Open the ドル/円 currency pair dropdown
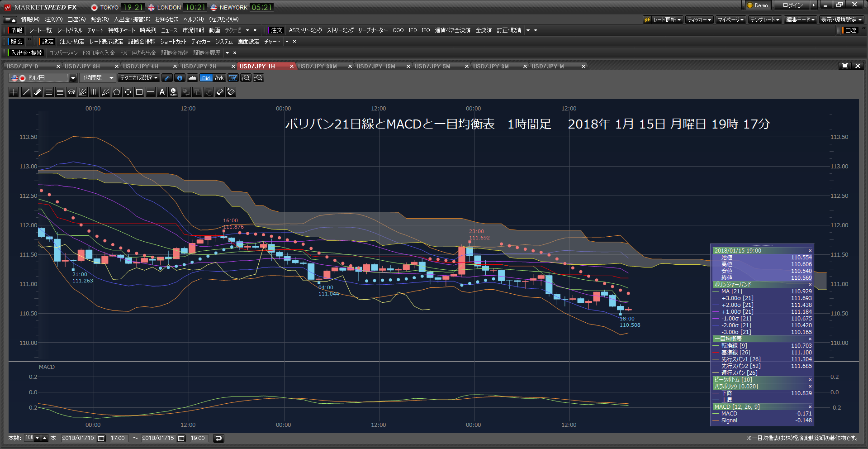The height and width of the screenshot is (449, 868). point(73,78)
